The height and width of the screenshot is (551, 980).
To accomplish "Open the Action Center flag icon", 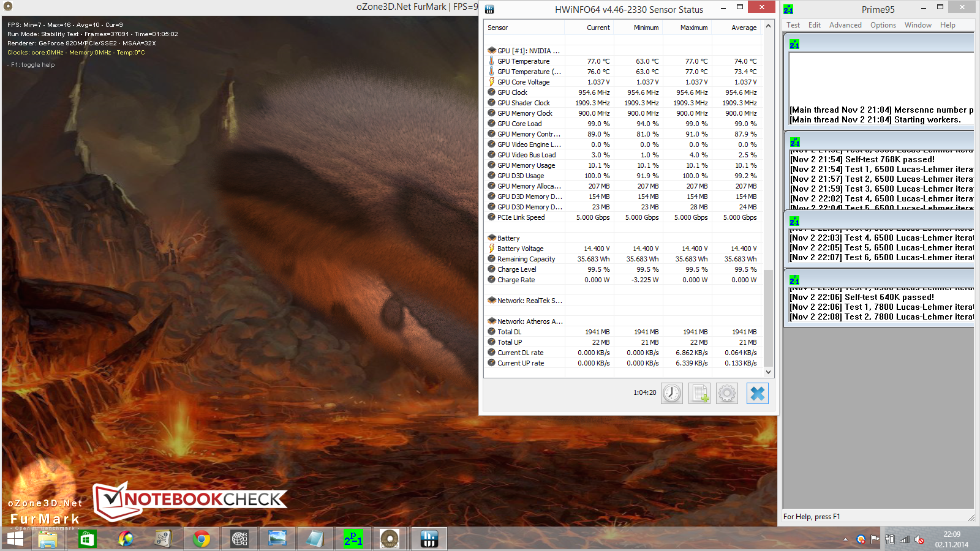I will pyautogui.click(x=875, y=539).
